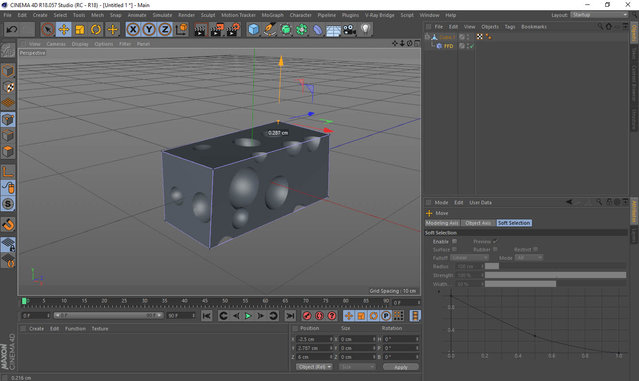Select the Rotate tool in top toolbar
This screenshot has width=639, height=381.
pyautogui.click(x=96, y=29)
